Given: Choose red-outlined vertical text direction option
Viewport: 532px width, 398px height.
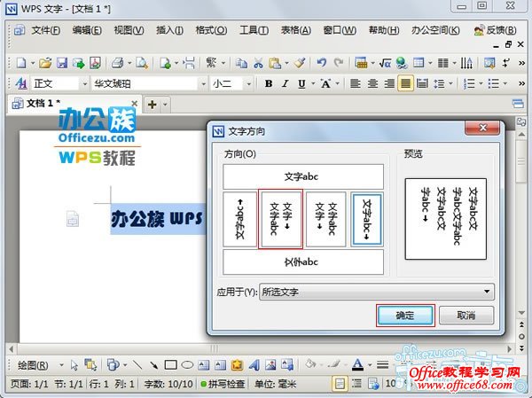Looking at the screenshot, I should (280, 219).
